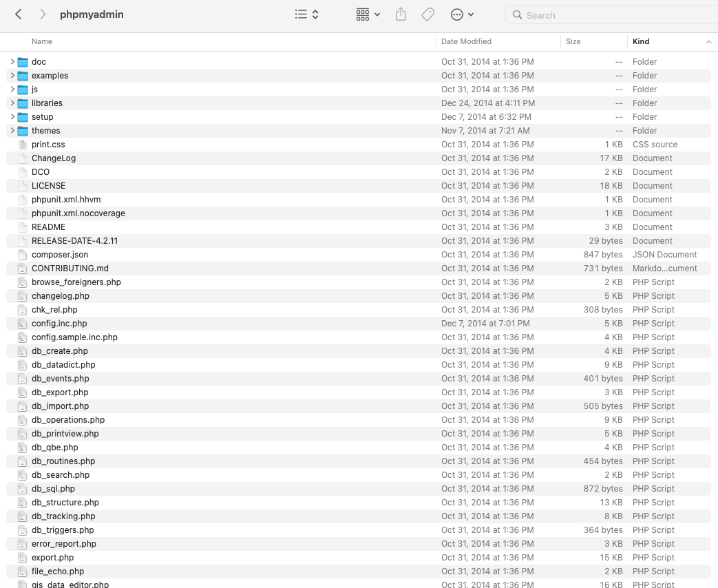718x588 pixels.
Task: Collapse the doc folder disclosure triangle
Action: [x=12, y=61]
